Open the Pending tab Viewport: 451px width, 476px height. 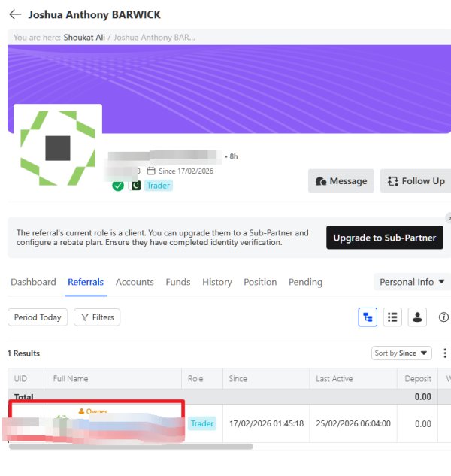point(305,282)
